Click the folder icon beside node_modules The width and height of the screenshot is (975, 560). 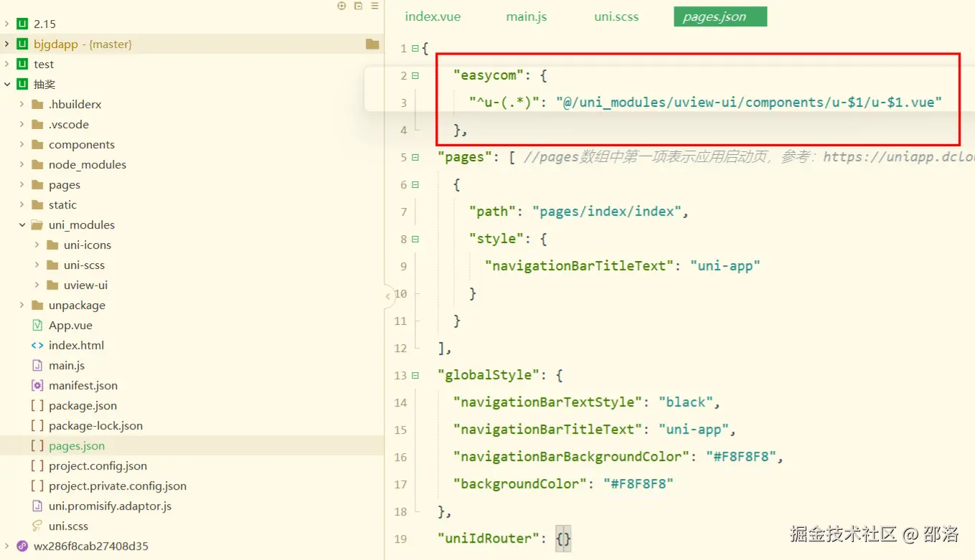pyautogui.click(x=37, y=164)
